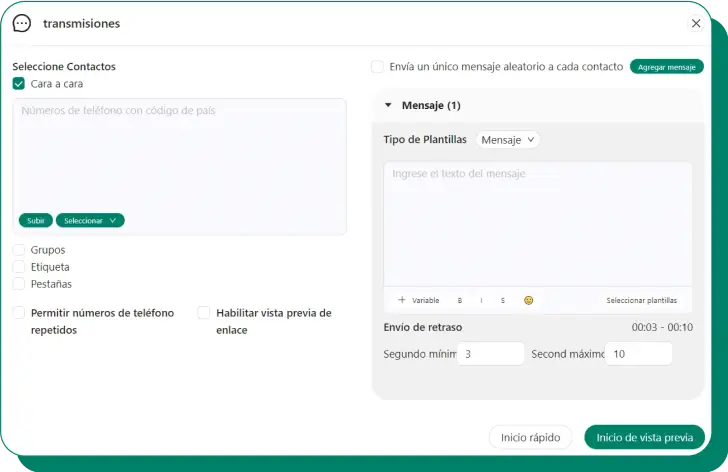The width and height of the screenshot is (728, 472).
Task: Apply strikethrough with S icon
Action: click(x=503, y=300)
